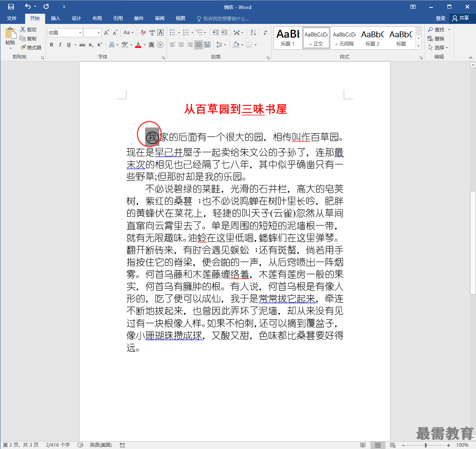The image size is (476, 449).
Task: Open the Select (选择) dropdown
Action: pos(438,47)
